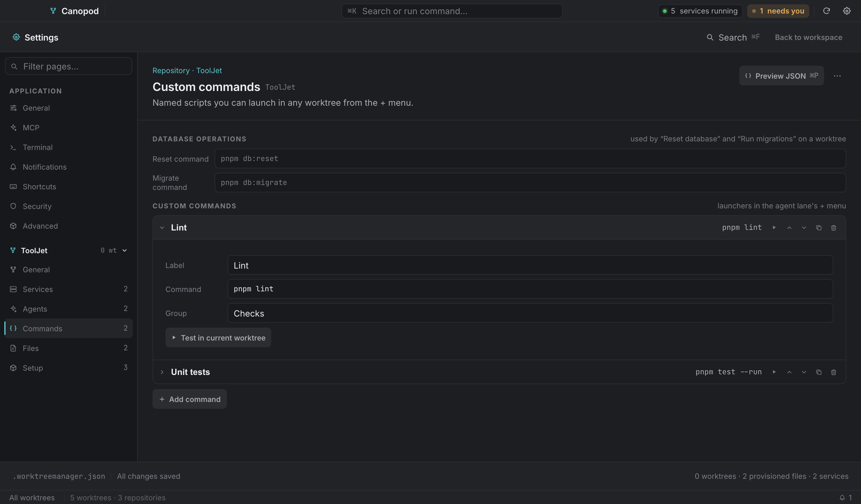Click Test in current worktree
The height and width of the screenshot is (504, 861).
point(218,337)
